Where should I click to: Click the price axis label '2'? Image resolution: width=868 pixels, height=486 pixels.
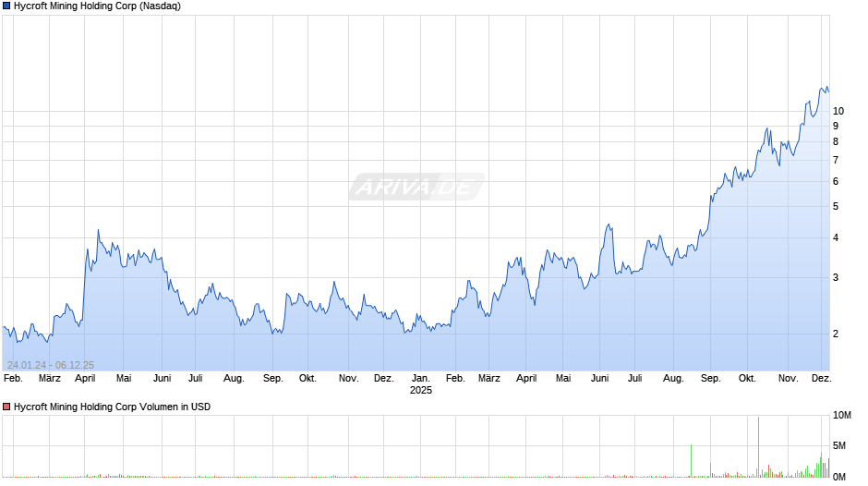(836, 334)
